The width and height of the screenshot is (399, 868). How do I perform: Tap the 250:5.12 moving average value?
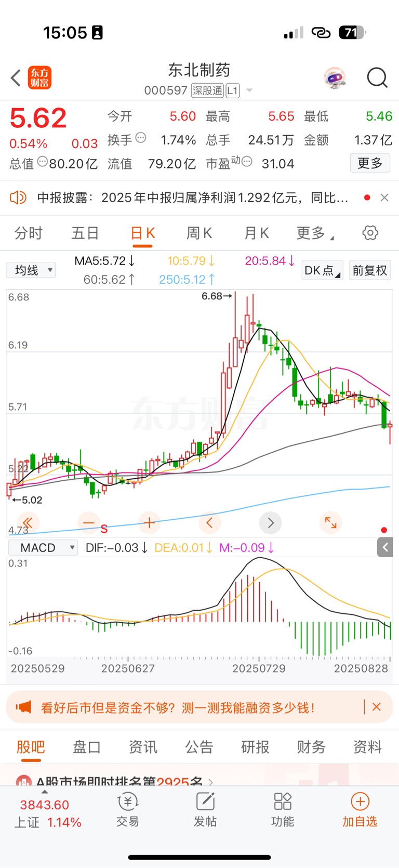(x=187, y=280)
